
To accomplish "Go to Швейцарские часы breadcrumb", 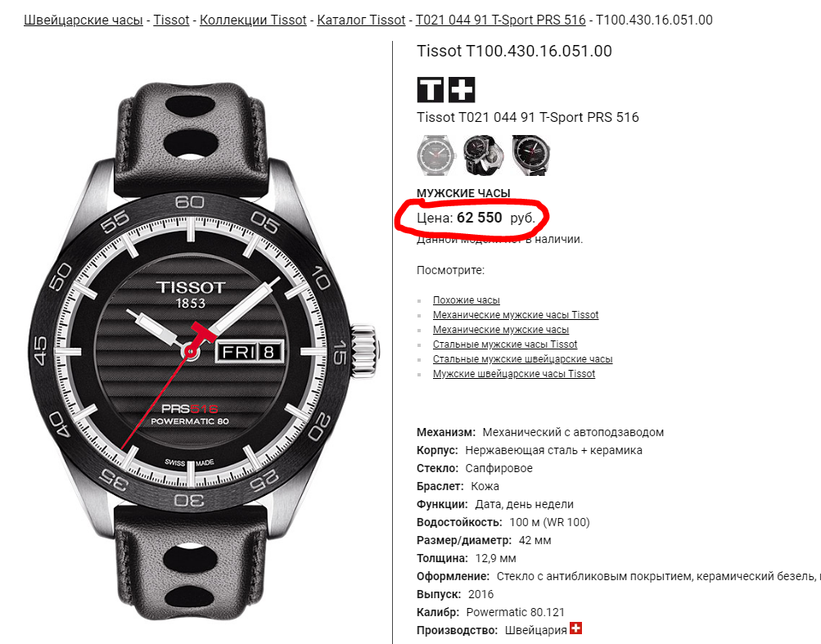I will tap(83, 20).
